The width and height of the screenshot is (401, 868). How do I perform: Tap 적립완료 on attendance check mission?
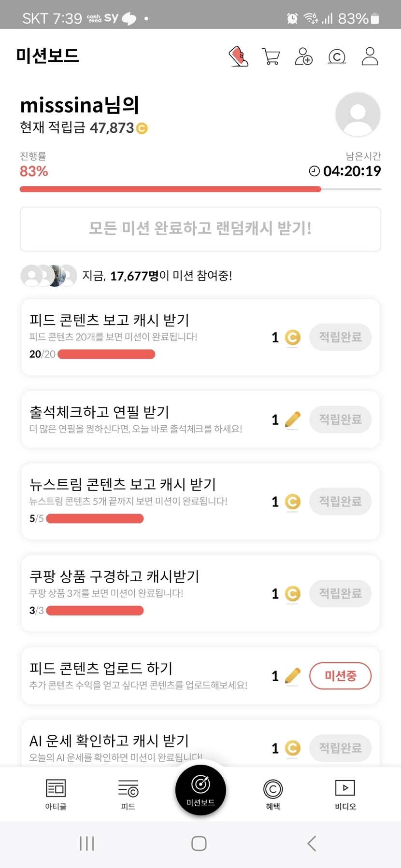340,419
